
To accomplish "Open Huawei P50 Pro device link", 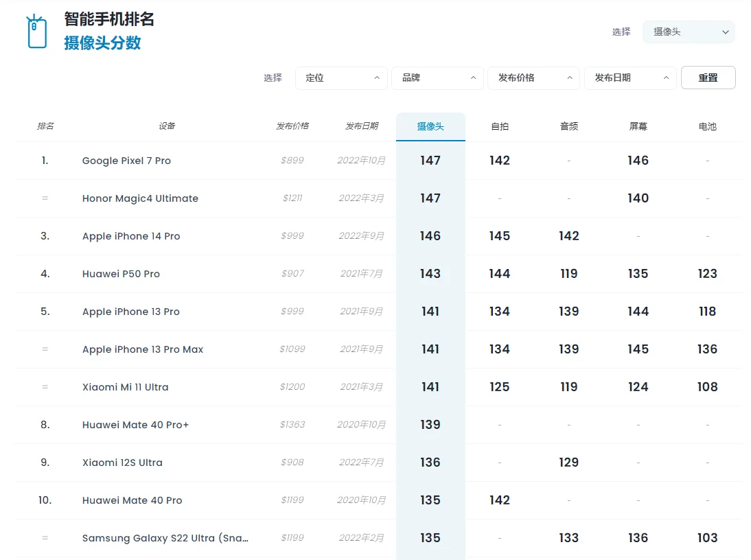I will pos(122,274).
